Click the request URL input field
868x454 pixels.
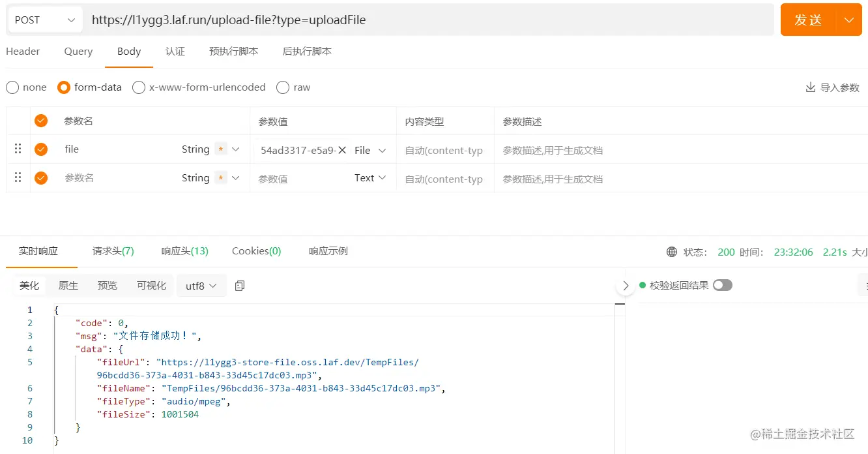point(429,20)
